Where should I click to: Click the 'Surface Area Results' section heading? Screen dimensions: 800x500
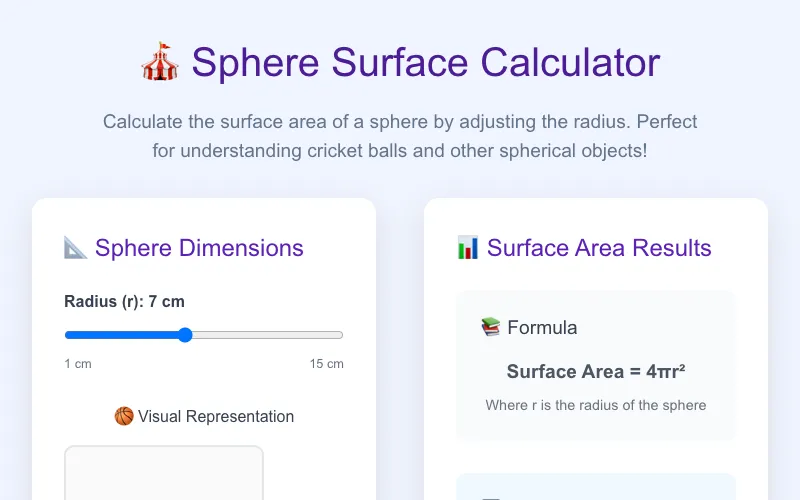pyautogui.click(x=599, y=248)
